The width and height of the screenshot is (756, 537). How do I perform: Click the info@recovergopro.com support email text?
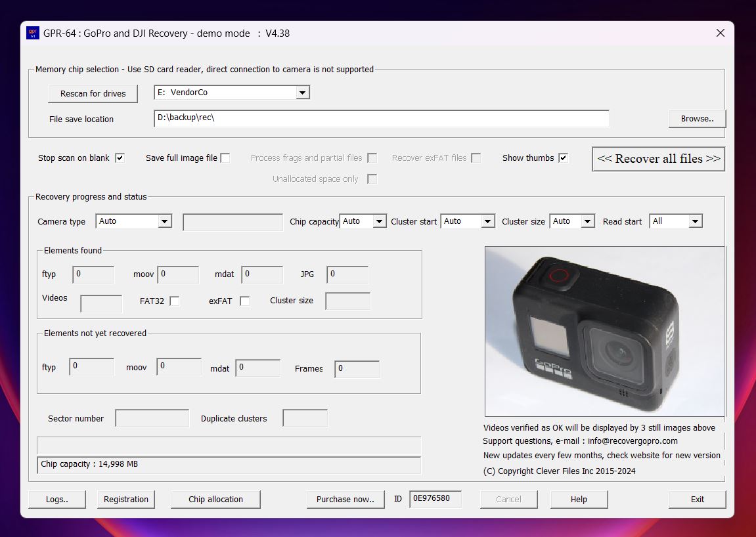tap(633, 441)
